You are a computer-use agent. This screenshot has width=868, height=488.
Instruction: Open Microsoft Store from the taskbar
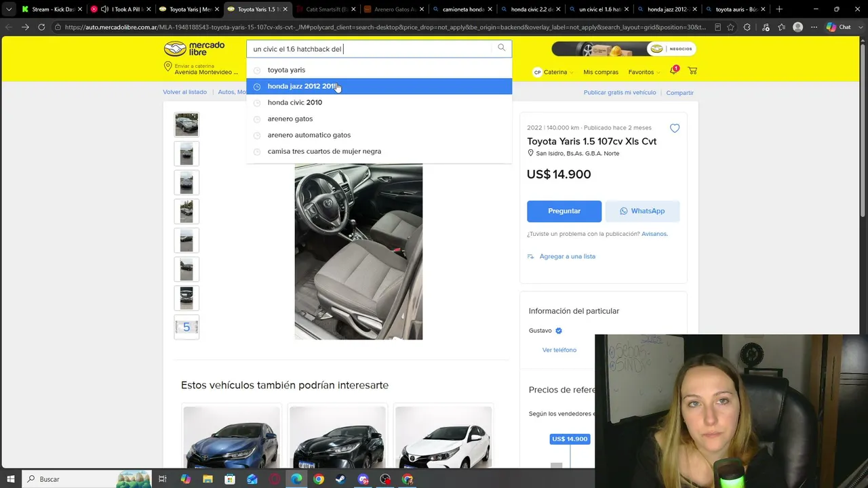[230, 479]
